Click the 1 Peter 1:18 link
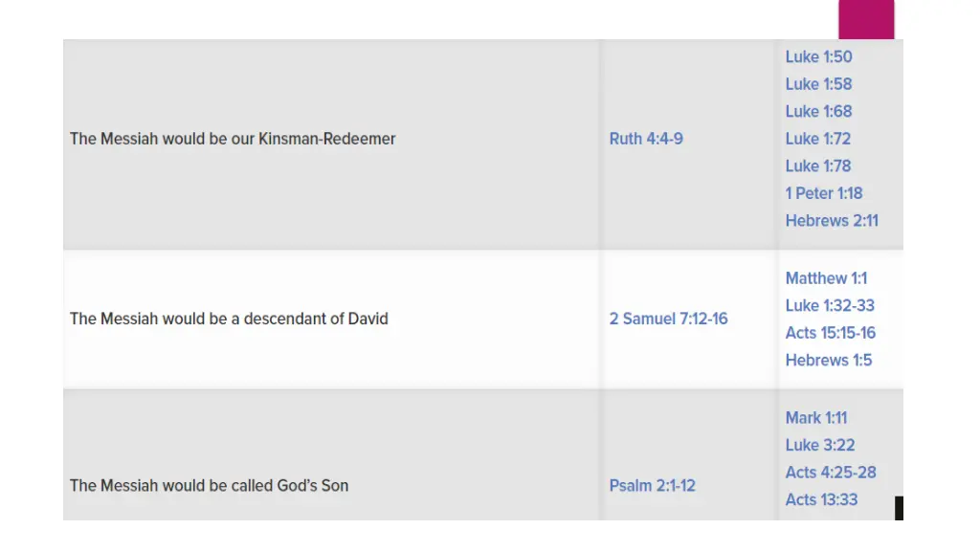Viewport: 980px width, 551px height. click(824, 193)
